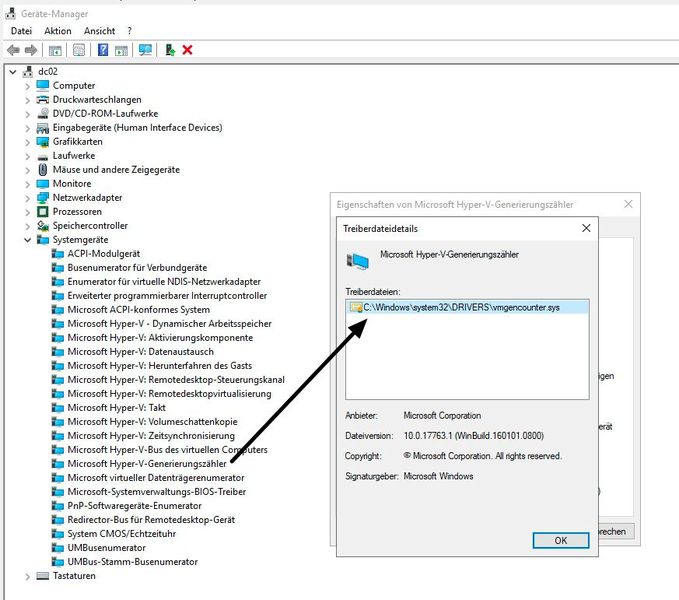
Task: Select ACPI-Modulgerät device
Action: pos(103,254)
